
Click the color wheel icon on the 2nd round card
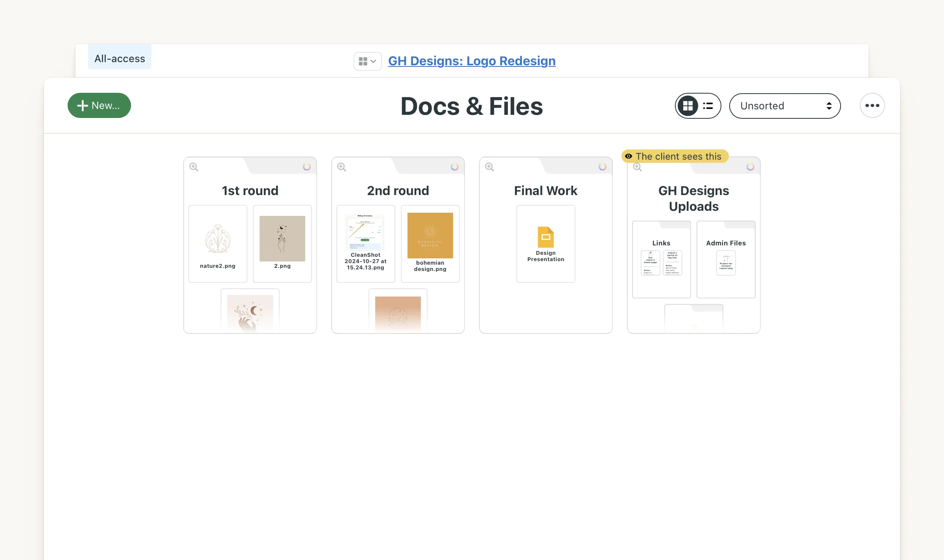click(455, 166)
